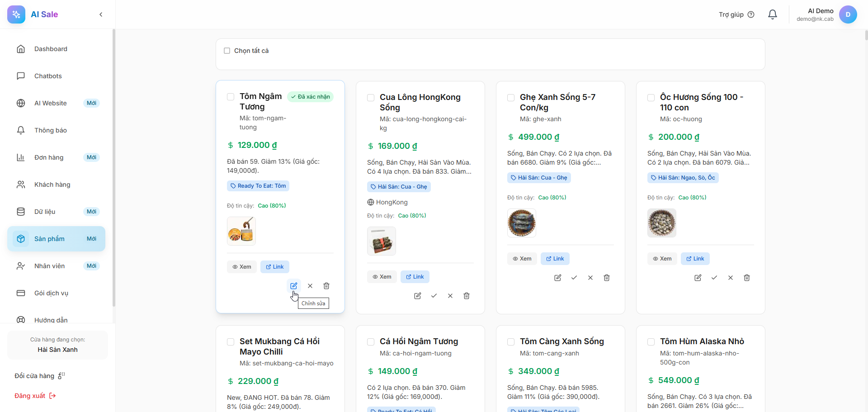Open Khách hàng sidebar menu item
This screenshot has width=868, height=412.
tap(52, 185)
